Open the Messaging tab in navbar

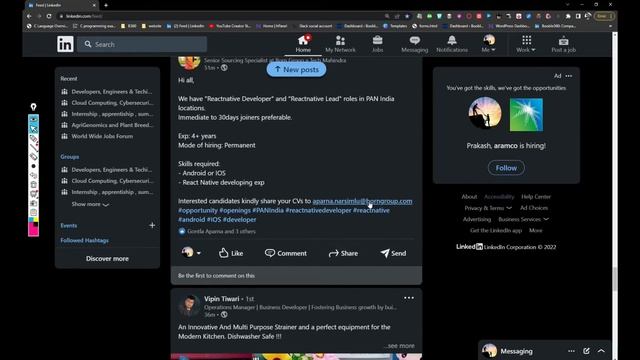pyautogui.click(x=414, y=44)
